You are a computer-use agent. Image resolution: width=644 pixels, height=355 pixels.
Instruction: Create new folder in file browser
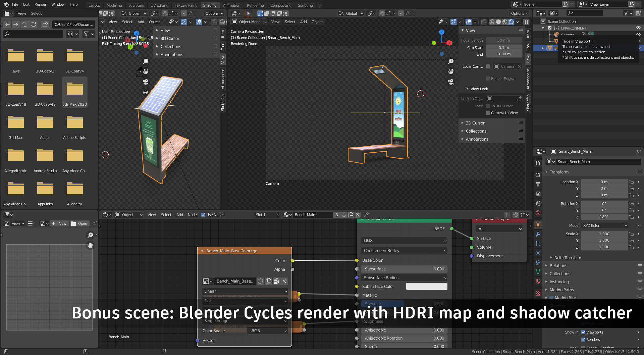[x=45, y=24]
